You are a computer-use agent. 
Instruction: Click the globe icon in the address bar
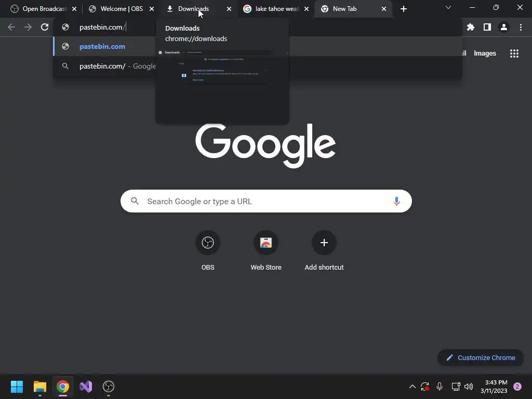tap(65, 27)
